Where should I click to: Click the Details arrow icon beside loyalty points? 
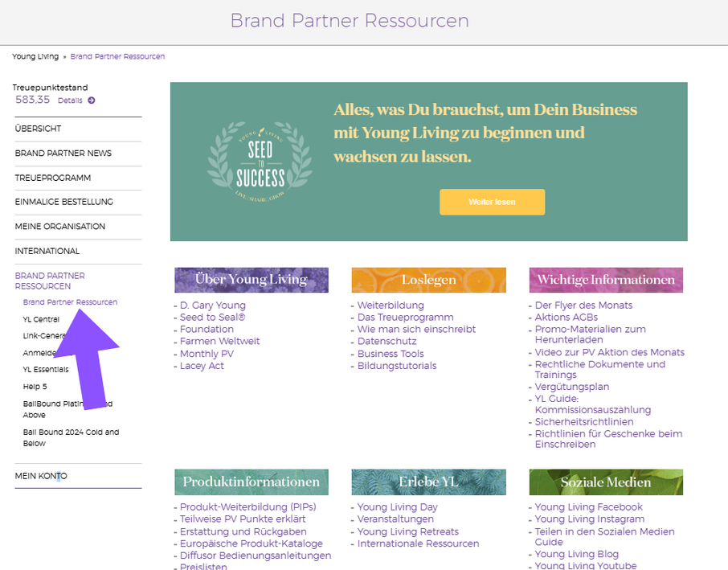pos(92,100)
